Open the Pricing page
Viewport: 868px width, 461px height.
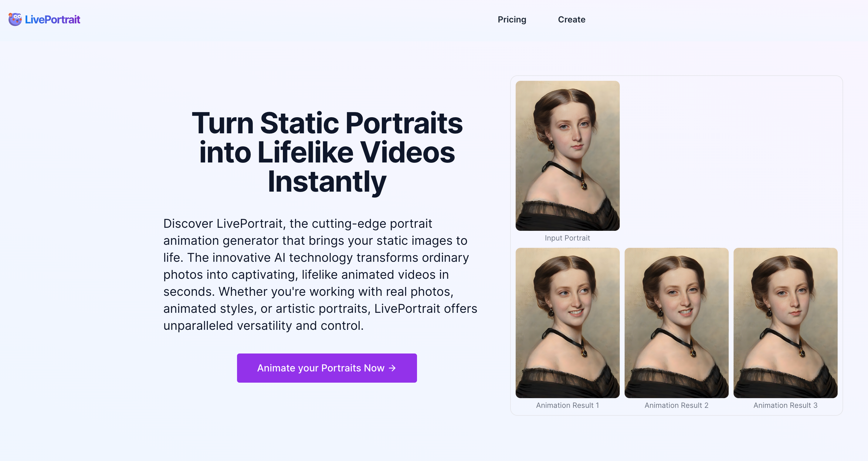[512, 19]
